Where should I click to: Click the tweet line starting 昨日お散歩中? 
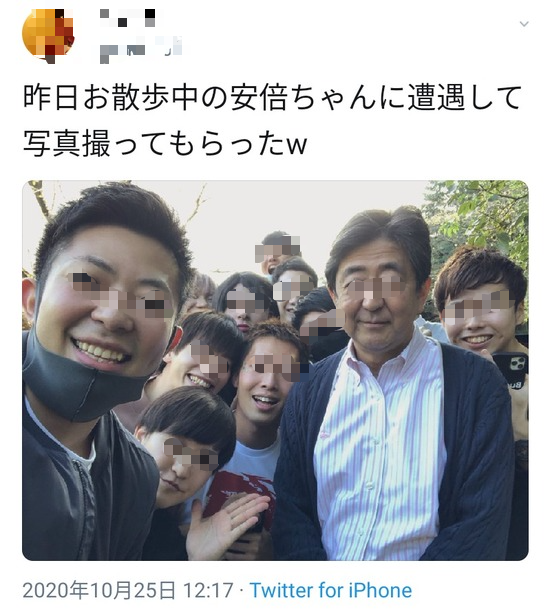(x=272, y=97)
